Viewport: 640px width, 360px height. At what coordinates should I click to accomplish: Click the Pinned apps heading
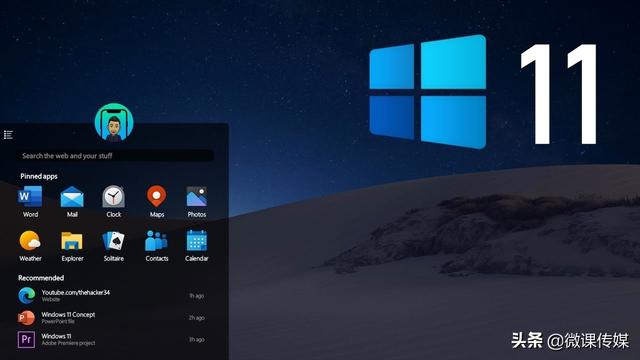coord(39,176)
